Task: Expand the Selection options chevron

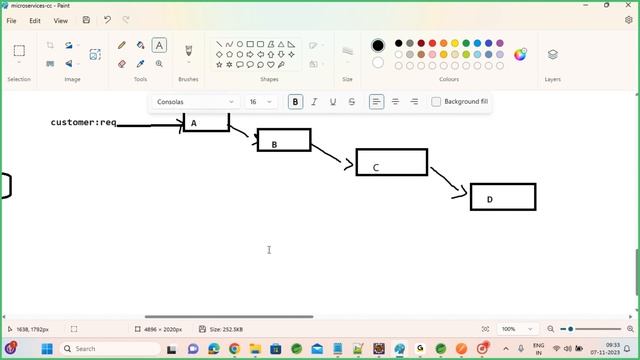Action: [x=19, y=62]
